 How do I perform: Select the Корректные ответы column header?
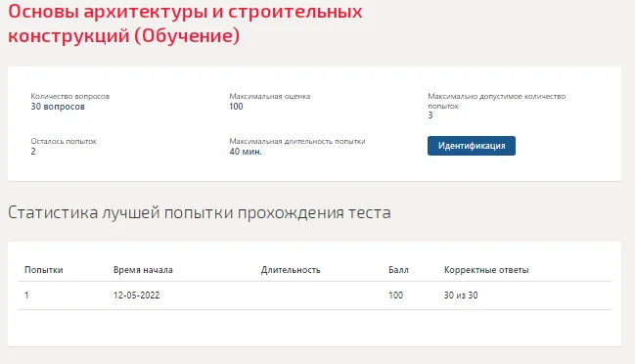(x=486, y=270)
